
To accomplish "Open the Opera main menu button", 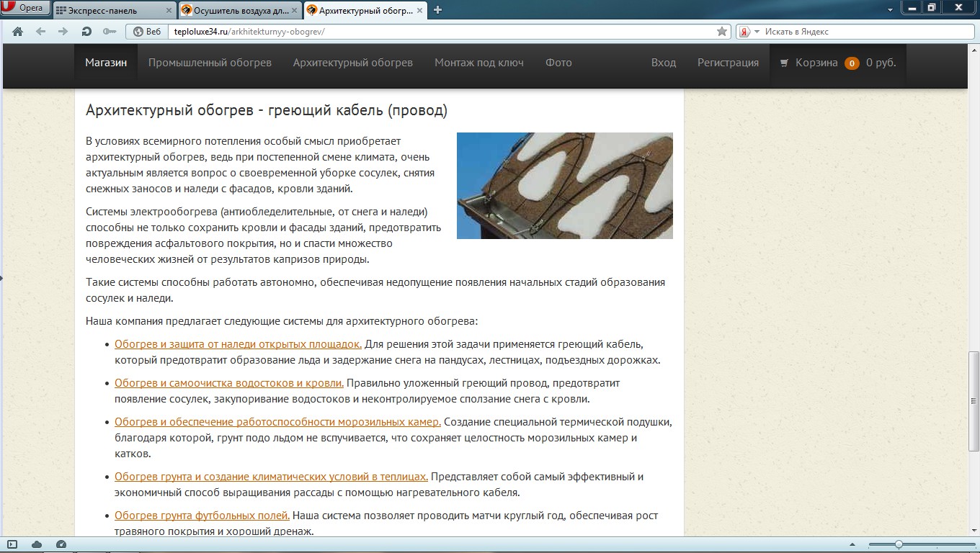I will [25, 8].
